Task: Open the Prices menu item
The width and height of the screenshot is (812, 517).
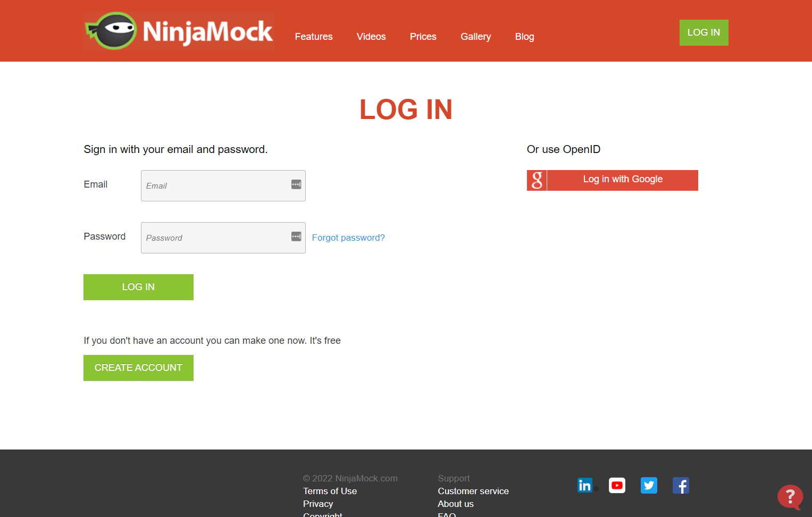Action: [x=423, y=37]
